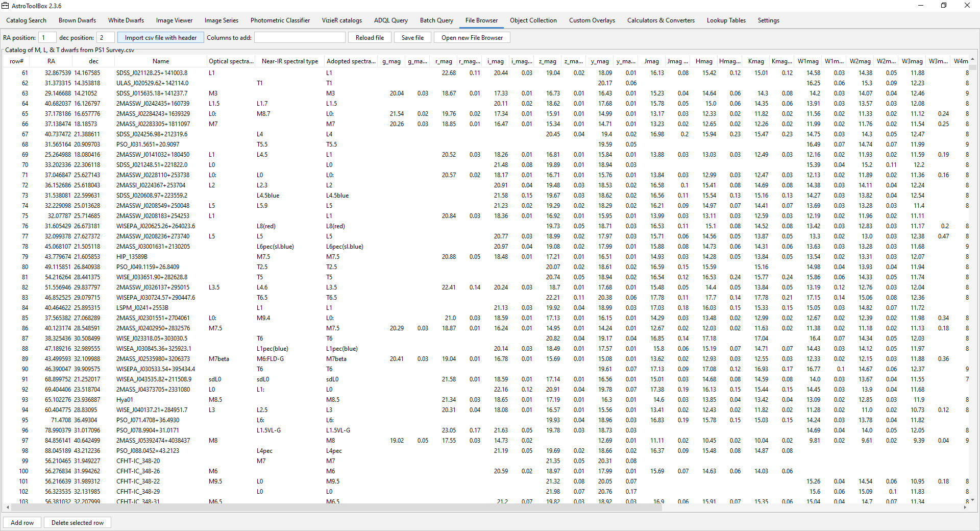
Task: Select row ULAS_J020529.62+142114.0
Action: coord(486,83)
